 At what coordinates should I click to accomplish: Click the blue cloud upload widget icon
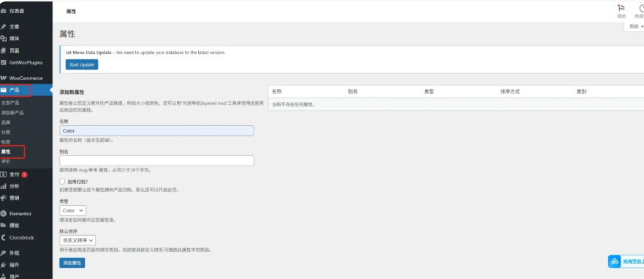point(615,261)
